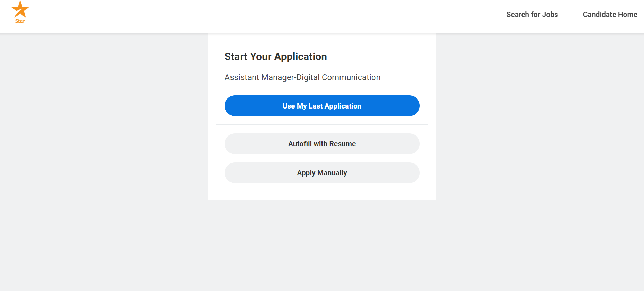Go to Candidate Home
This screenshot has height=291, width=644.
610,15
